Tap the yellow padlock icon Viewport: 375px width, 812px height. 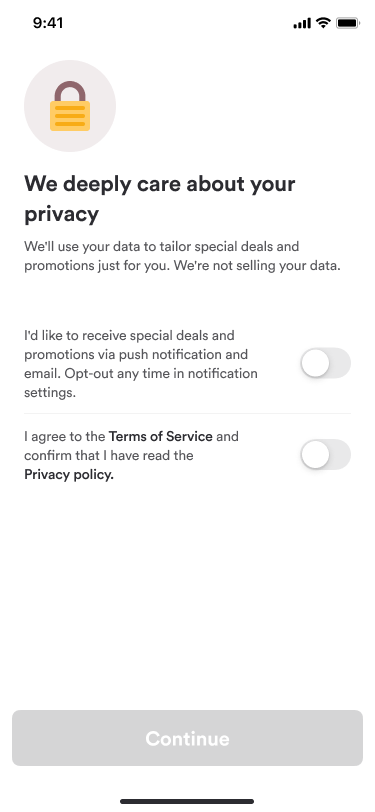(x=70, y=106)
